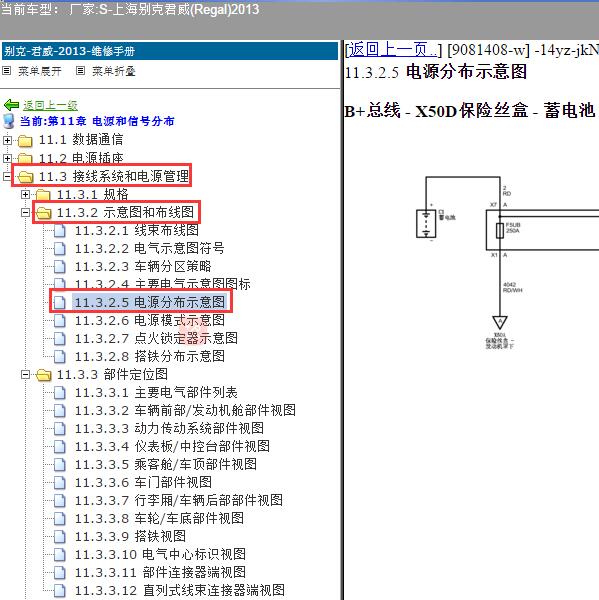Open 11.3.3.6 车门部件视图

pyautogui.click(x=143, y=483)
